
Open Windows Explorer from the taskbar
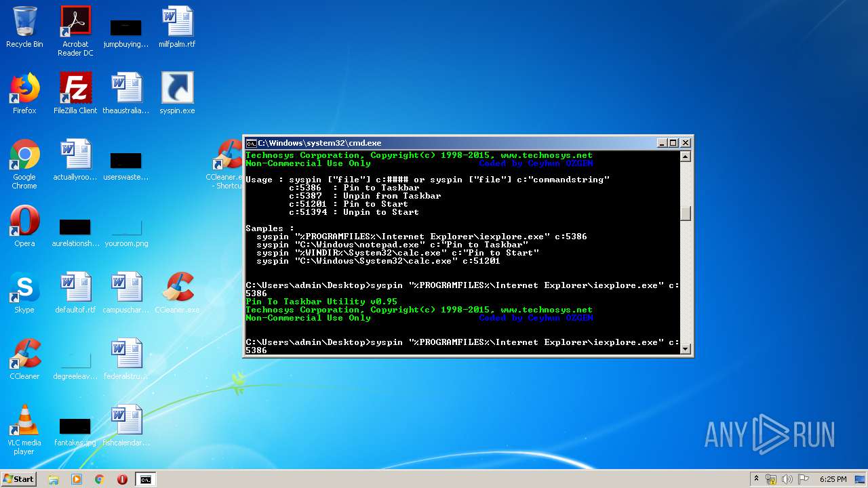54,479
